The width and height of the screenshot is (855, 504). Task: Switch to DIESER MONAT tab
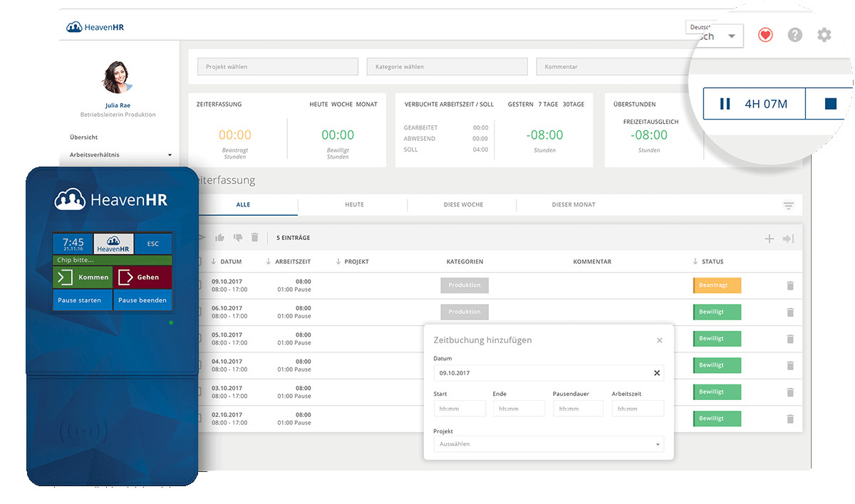[574, 205]
